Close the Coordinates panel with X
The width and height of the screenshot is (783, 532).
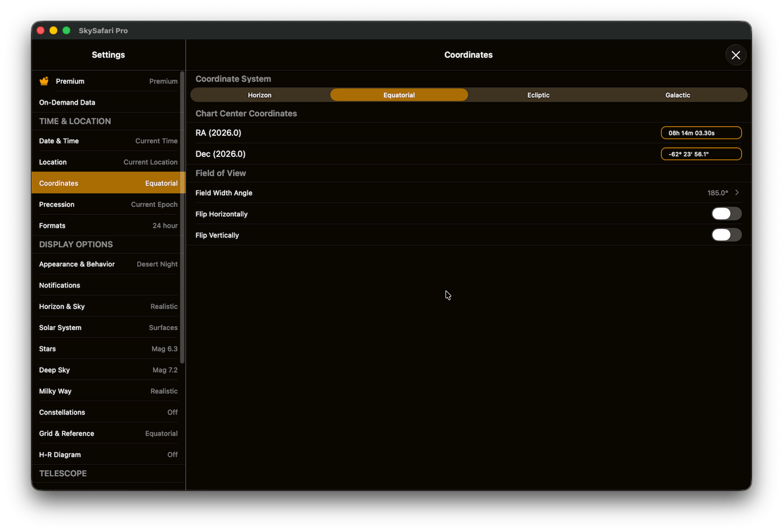(x=735, y=55)
